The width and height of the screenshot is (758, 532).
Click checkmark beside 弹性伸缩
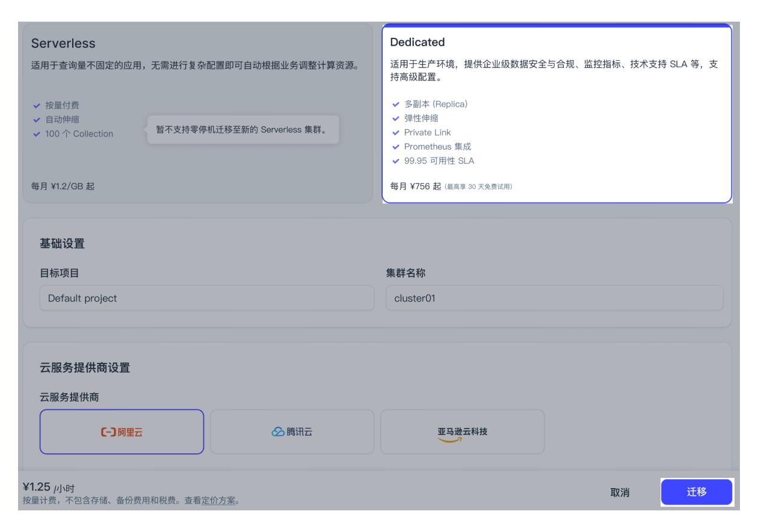click(396, 118)
